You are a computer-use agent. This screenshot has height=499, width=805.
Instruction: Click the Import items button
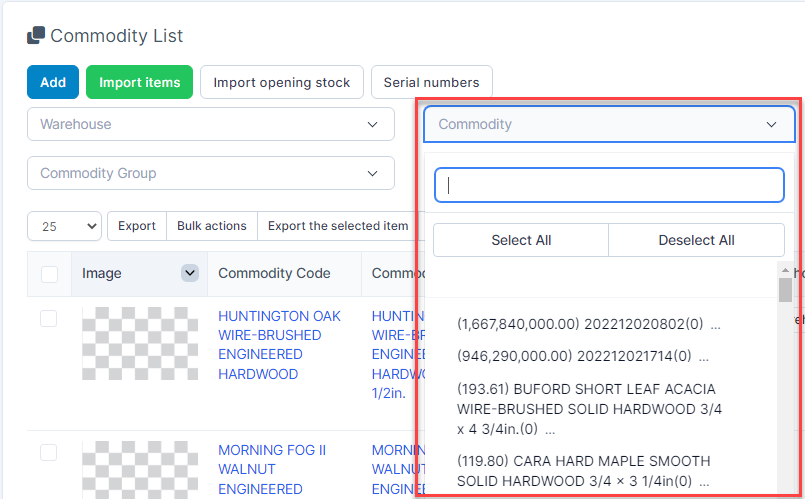click(x=139, y=82)
